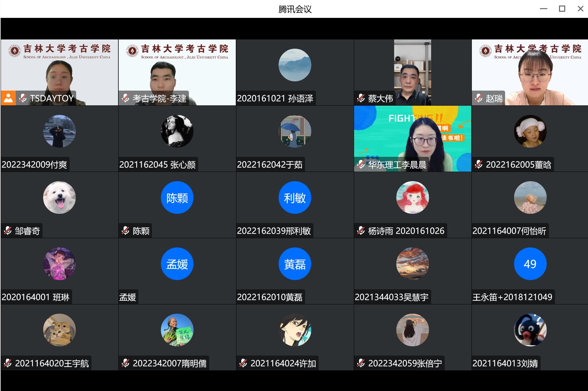Click muted mic icon beside 蔡大伟
The image size is (588, 391).
(x=361, y=98)
